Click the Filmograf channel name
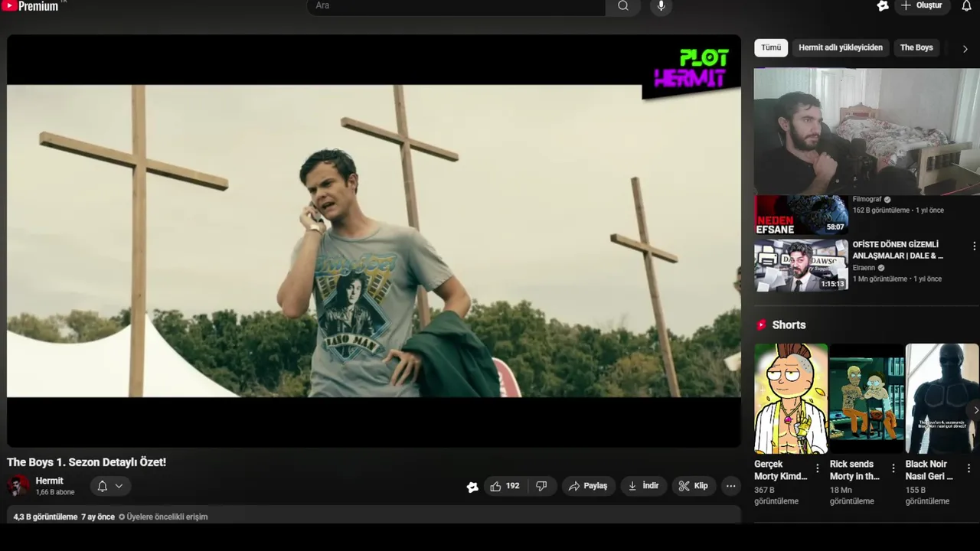This screenshot has height=551, width=980. click(867, 200)
